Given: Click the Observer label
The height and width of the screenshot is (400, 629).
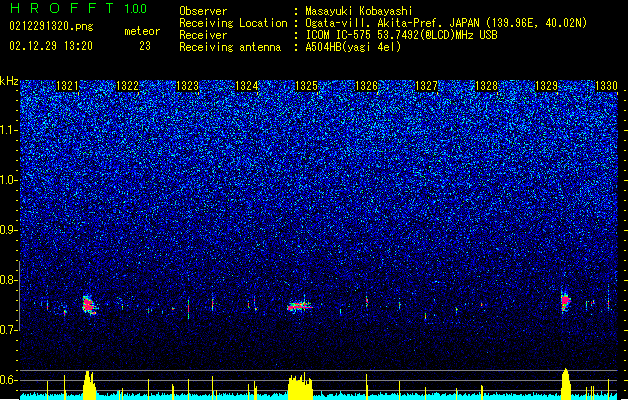Looking at the screenshot, I should click(203, 11).
